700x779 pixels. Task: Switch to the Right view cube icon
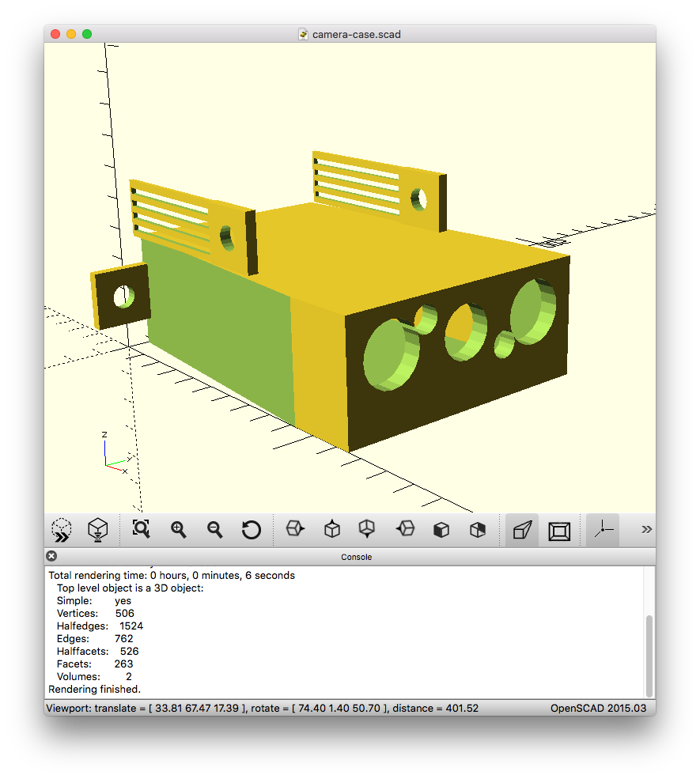(x=295, y=529)
